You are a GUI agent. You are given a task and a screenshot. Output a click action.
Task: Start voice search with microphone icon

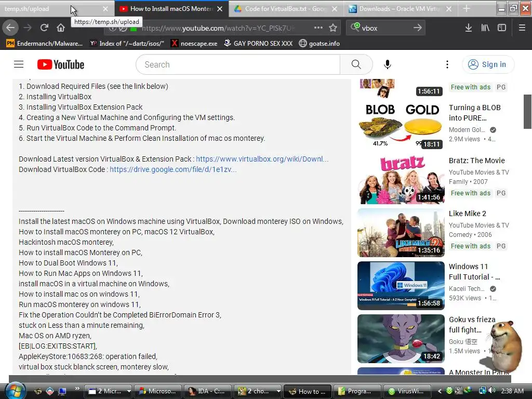(x=388, y=64)
